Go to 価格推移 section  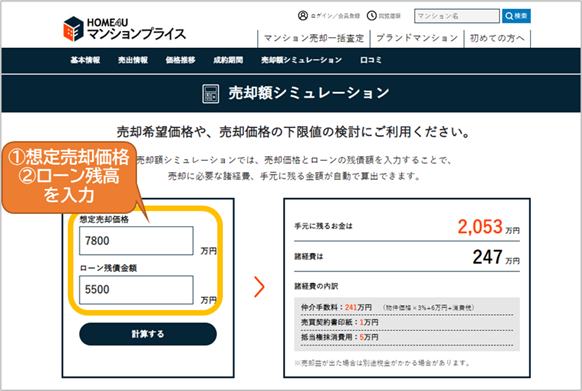[180, 60]
